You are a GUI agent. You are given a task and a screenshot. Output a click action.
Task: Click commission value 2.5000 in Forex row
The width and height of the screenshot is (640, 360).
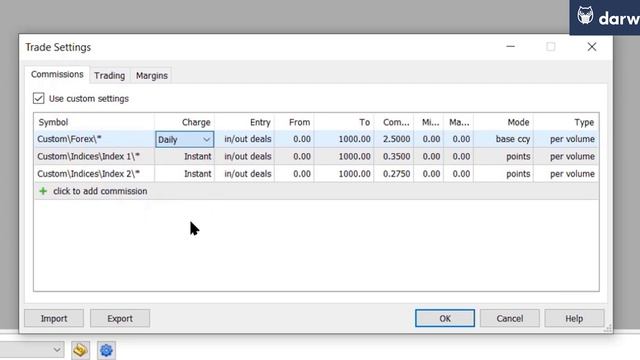tap(396, 139)
